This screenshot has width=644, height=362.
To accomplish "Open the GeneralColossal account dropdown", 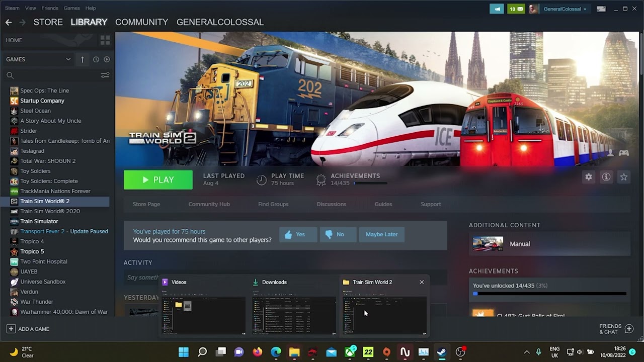I will (565, 9).
